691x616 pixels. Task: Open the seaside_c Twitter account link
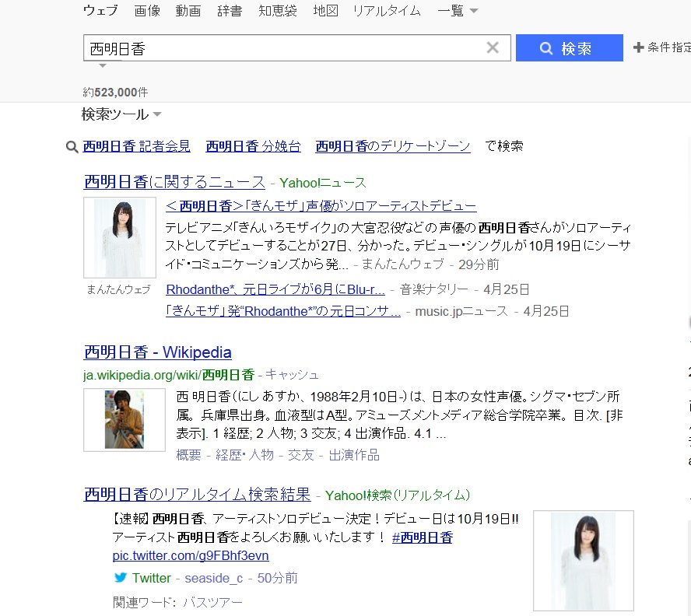click(214, 578)
